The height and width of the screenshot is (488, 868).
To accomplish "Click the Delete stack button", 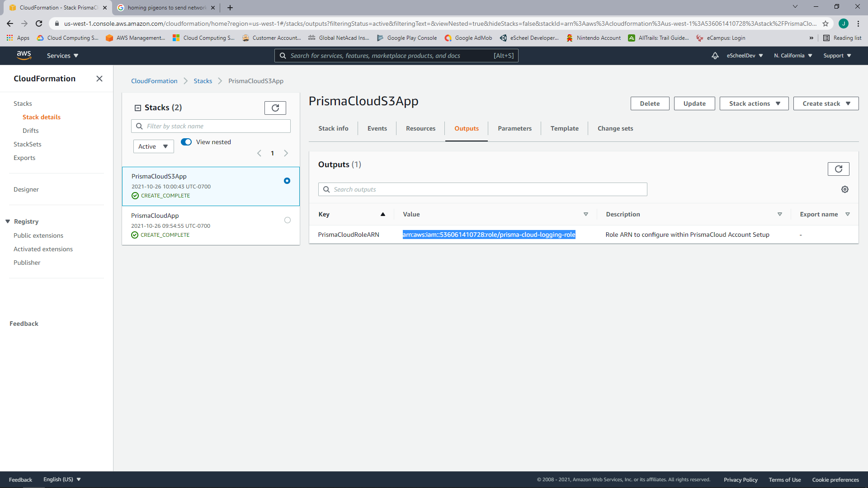I will [x=650, y=103].
